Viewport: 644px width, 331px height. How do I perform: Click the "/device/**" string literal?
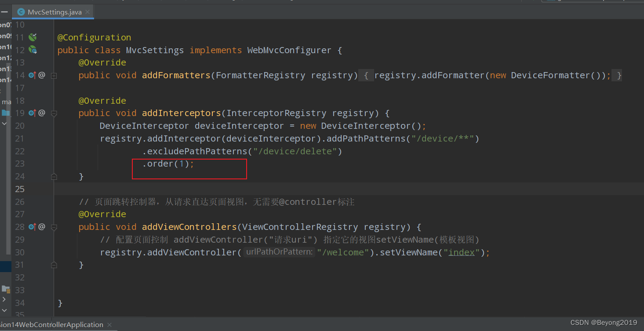tap(442, 138)
